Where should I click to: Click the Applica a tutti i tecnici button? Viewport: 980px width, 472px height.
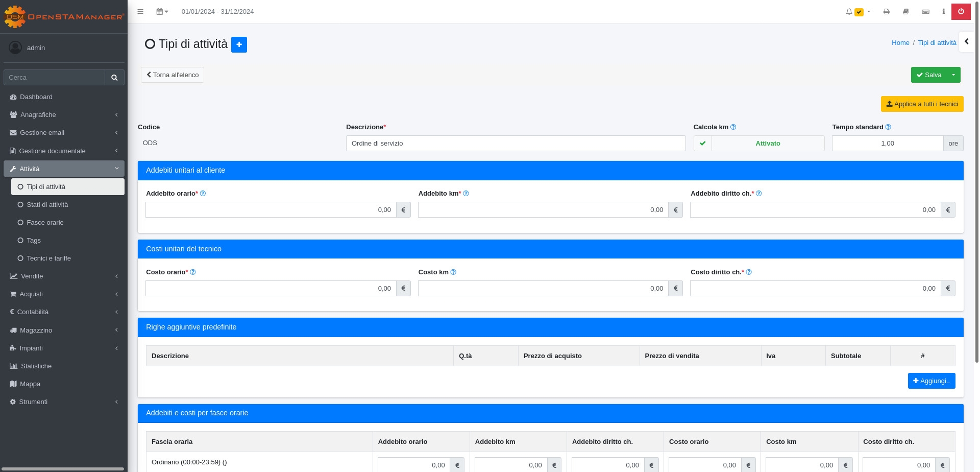click(x=922, y=104)
